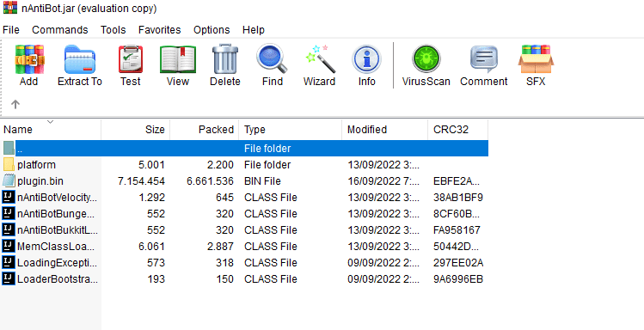The height and width of the screenshot is (330, 644).
Task: Click the highlighted 'File folder' type cell
Action: tap(267, 149)
